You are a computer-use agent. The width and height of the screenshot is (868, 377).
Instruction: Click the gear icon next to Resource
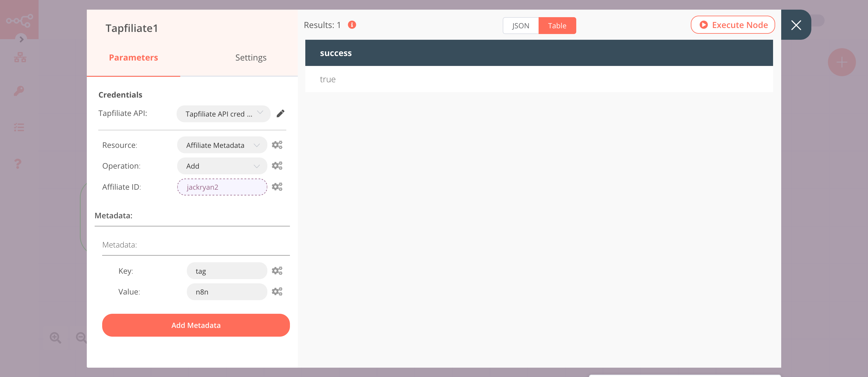277,145
